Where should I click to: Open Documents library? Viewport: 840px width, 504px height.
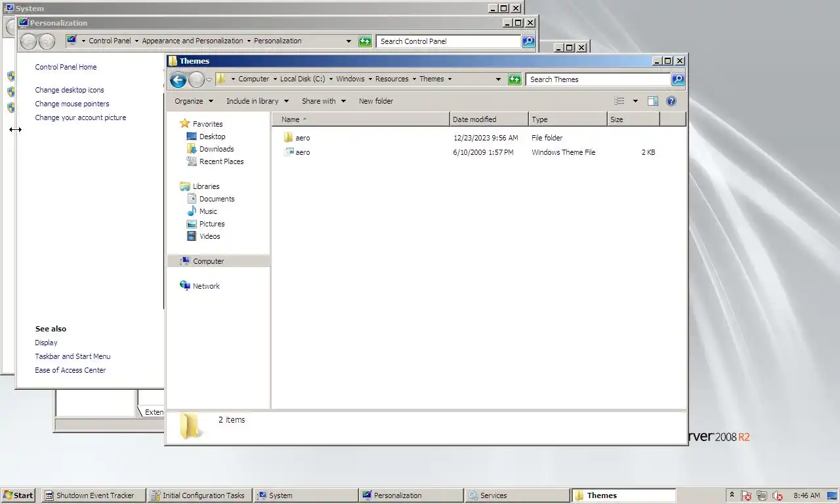click(x=217, y=199)
